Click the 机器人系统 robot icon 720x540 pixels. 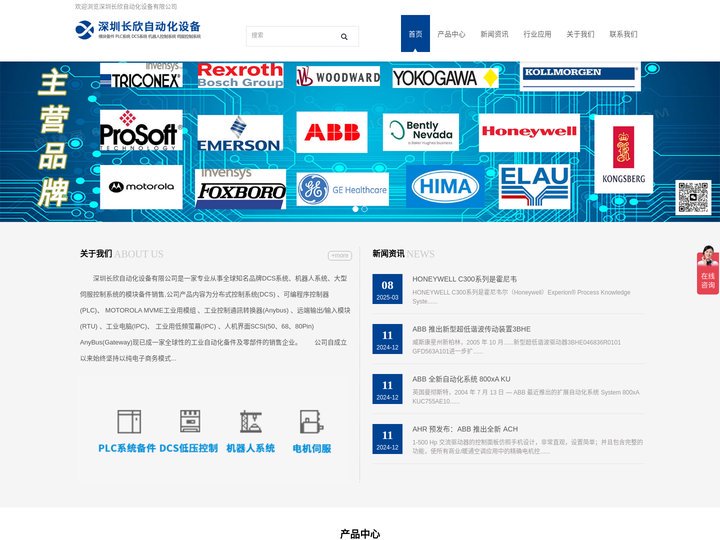[x=251, y=422]
